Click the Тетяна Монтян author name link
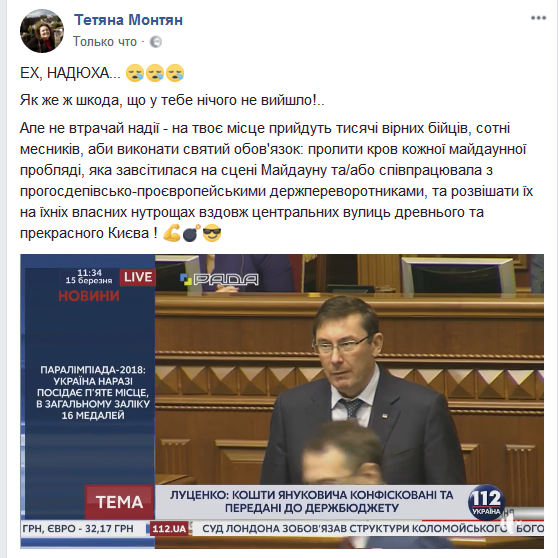The width and height of the screenshot is (558, 558). coord(128,20)
